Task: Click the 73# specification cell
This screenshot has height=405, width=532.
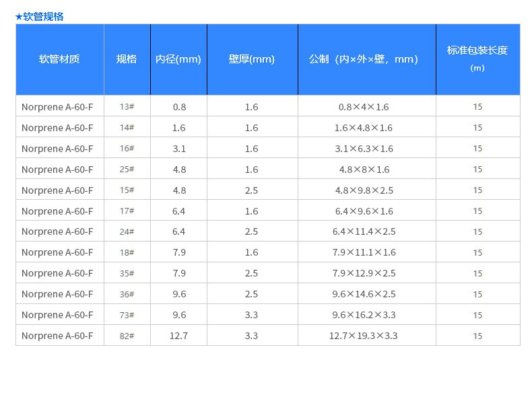Action: (127, 316)
